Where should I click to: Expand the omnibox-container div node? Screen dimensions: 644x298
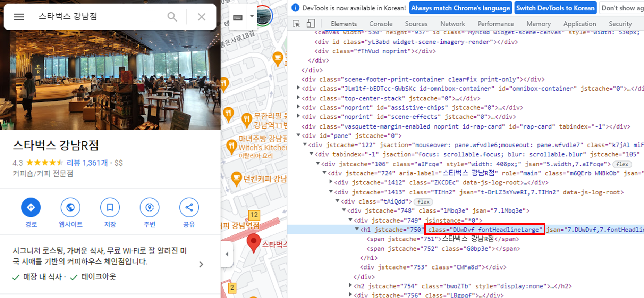[298, 88]
